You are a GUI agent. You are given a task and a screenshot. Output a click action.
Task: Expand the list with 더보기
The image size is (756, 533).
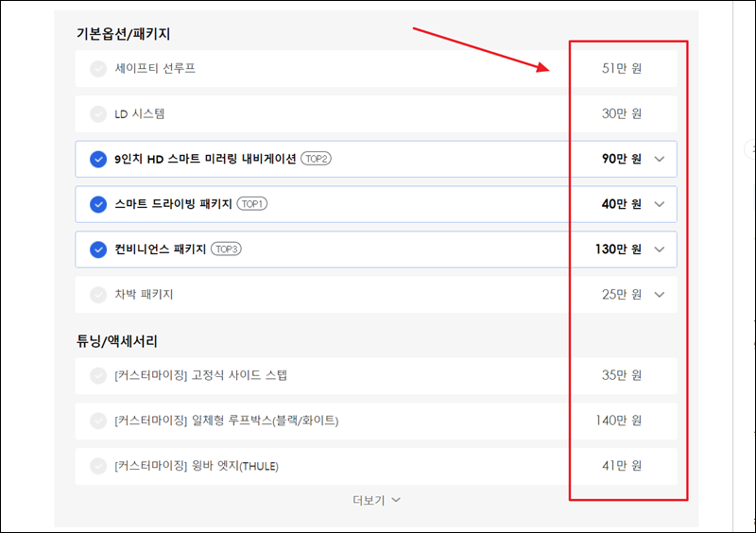tap(376, 500)
